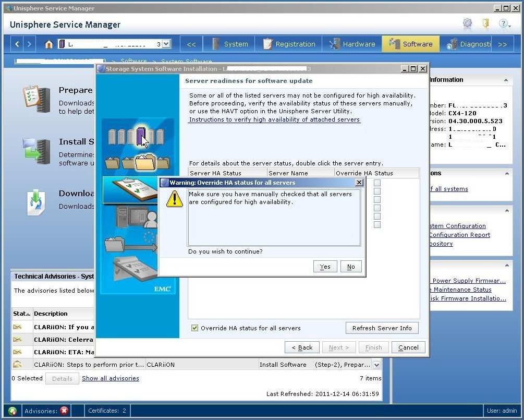The height and width of the screenshot is (420, 524).
Task: Close the Warning dialog with its X
Action: [359, 182]
